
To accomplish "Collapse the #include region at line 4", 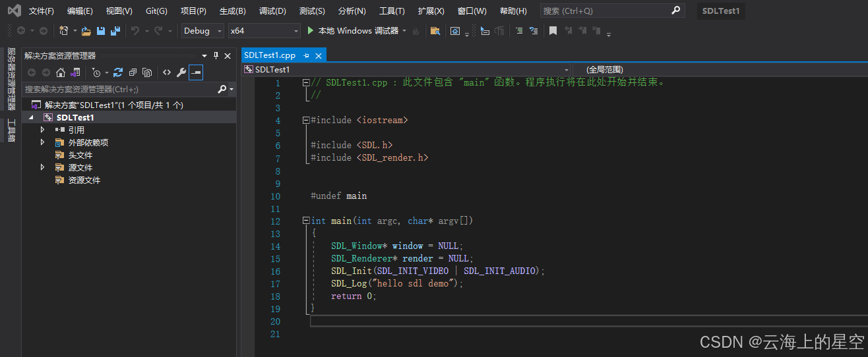I will (x=306, y=121).
